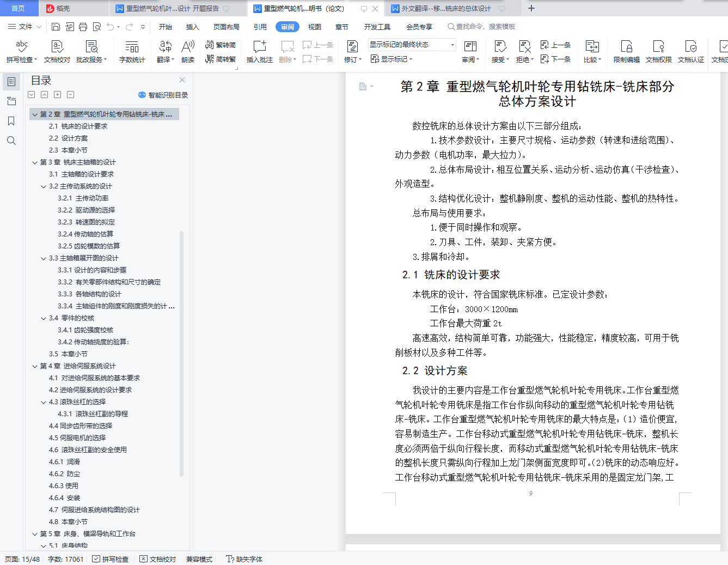Collapse the 第 3 章 铣床主轴箱的设计 node

35,162
